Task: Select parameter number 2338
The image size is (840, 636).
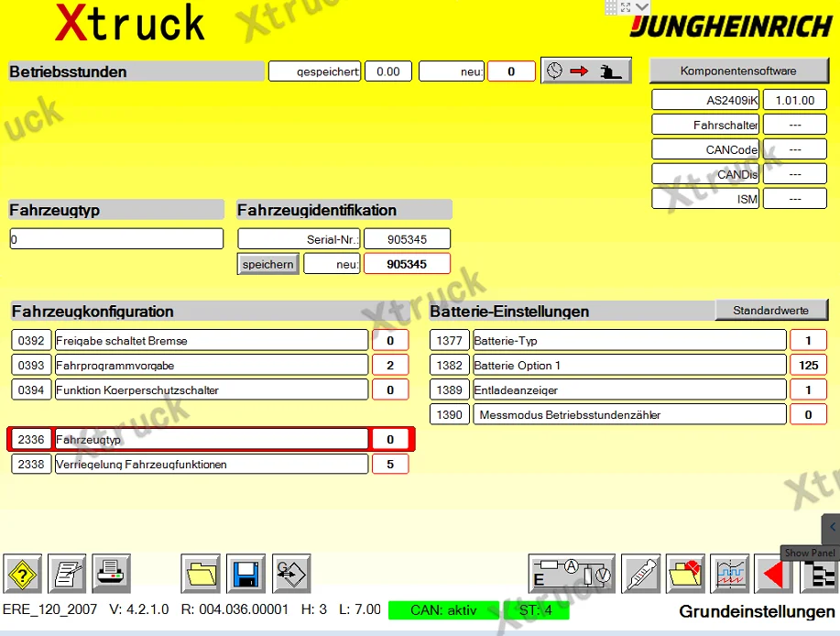Action: pos(31,464)
